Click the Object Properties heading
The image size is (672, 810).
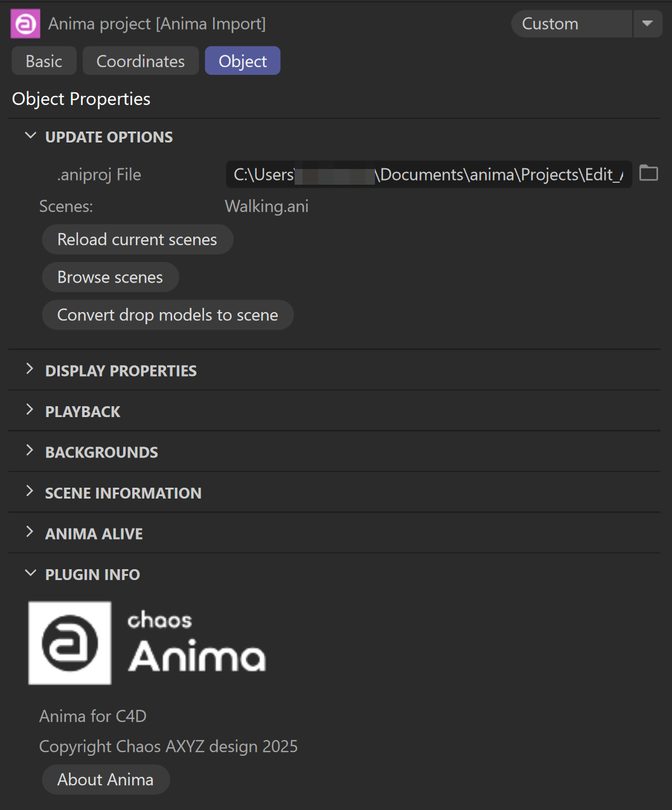82,99
